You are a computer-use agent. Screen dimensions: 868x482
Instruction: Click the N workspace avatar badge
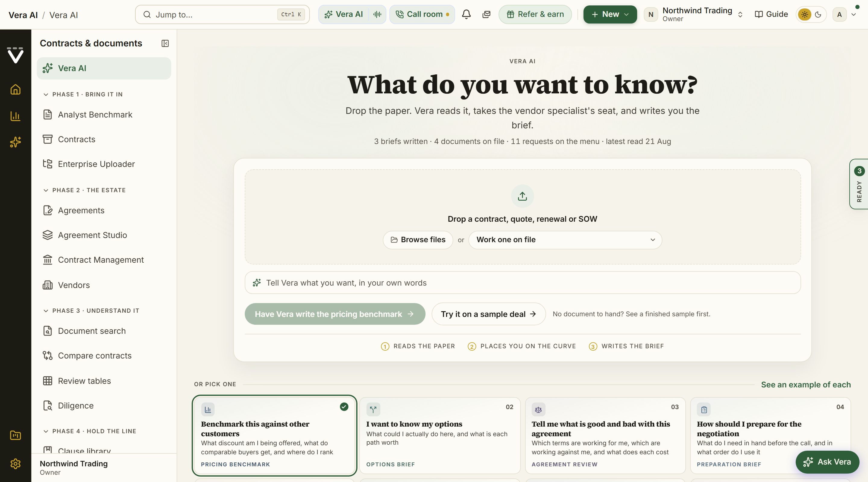[x=651, y=14]
